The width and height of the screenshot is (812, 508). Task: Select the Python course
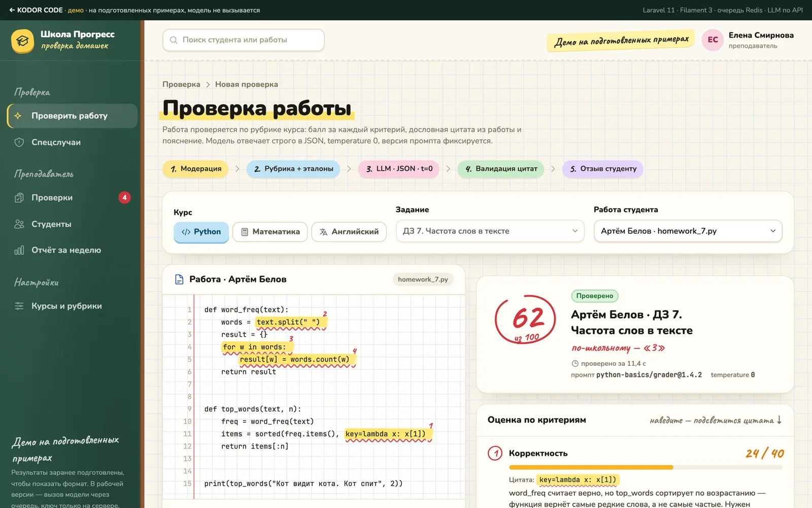pyautogui.click(x=201, y=232)
